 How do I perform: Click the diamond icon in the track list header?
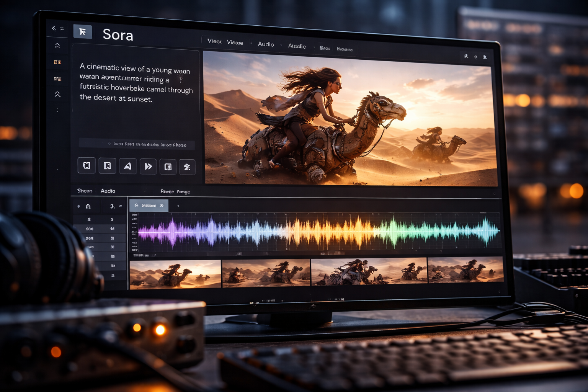pyautogui.click(x=79, y=206)
